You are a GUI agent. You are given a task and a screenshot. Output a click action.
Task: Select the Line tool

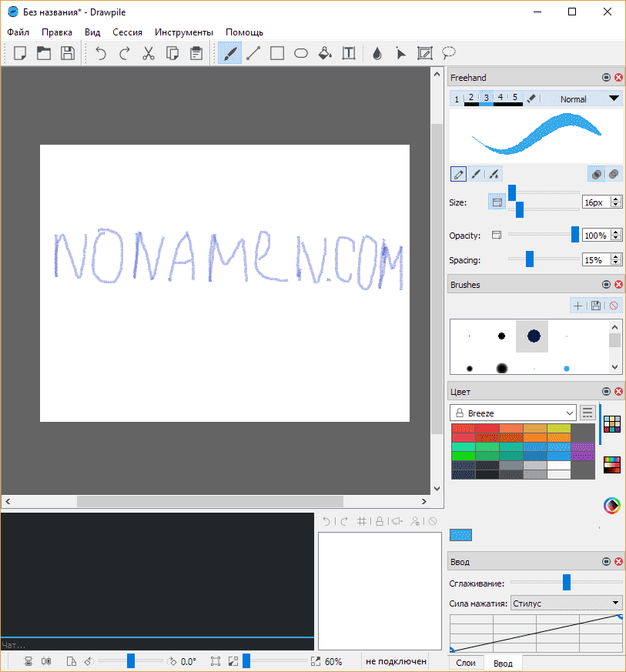(x=253, y=53)
